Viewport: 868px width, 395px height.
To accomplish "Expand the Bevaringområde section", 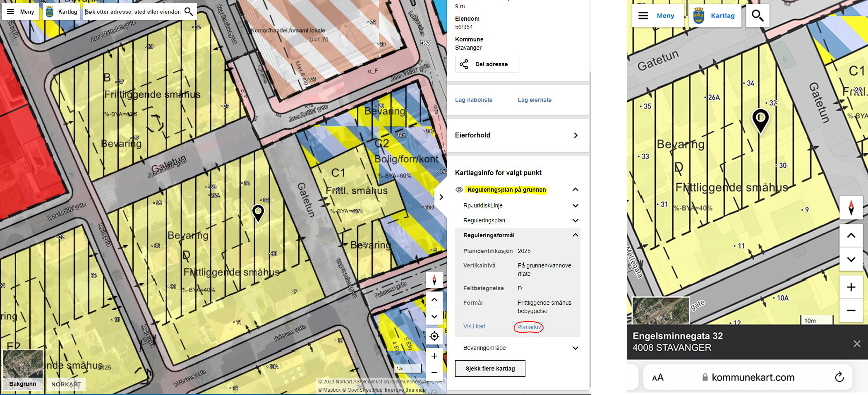I will point(575,348).
